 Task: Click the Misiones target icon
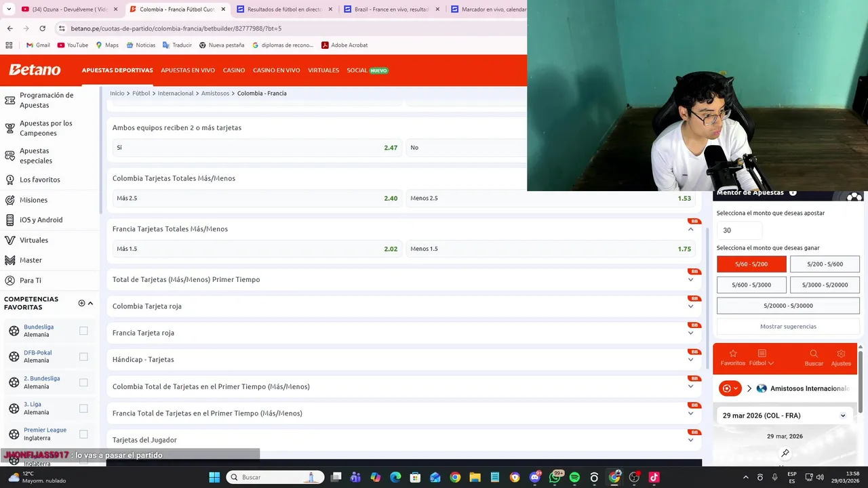coord(9,200)
